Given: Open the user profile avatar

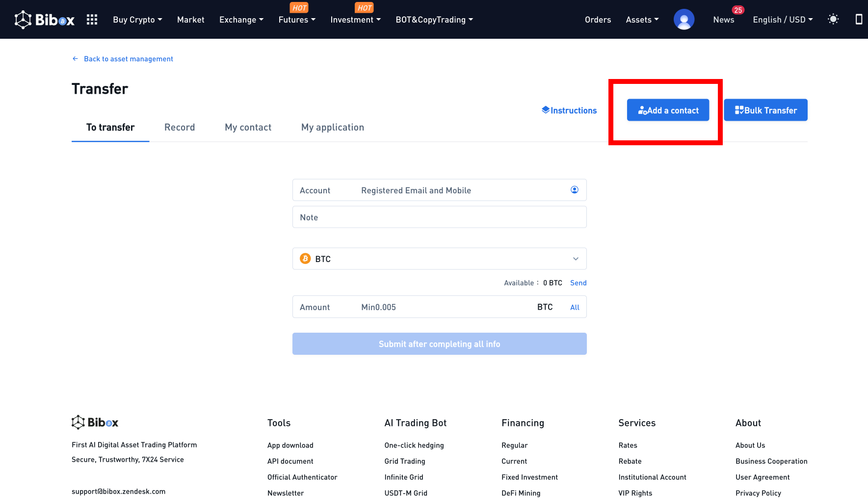Looking at the screenshot, I should (x=684, y=20).
